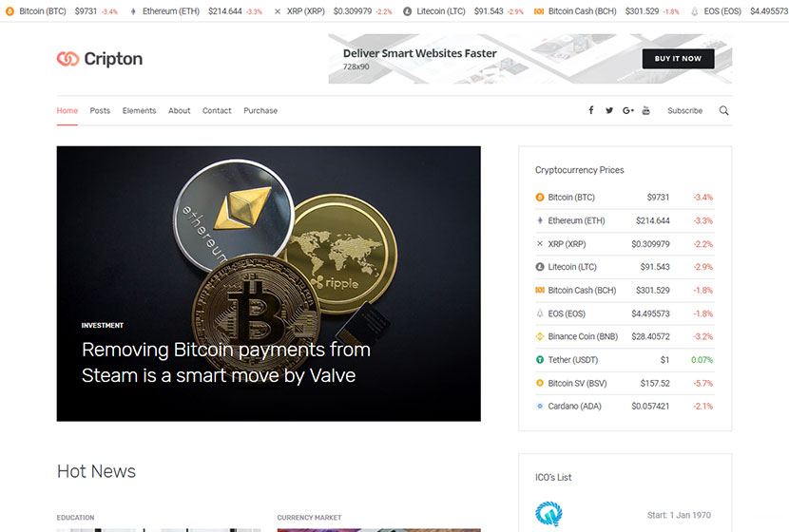Image resolution: width=789 pixels, height=532 pixels.
Task: Open the Posts menu item
Action: pyautogui.click(x=100, y=110)
